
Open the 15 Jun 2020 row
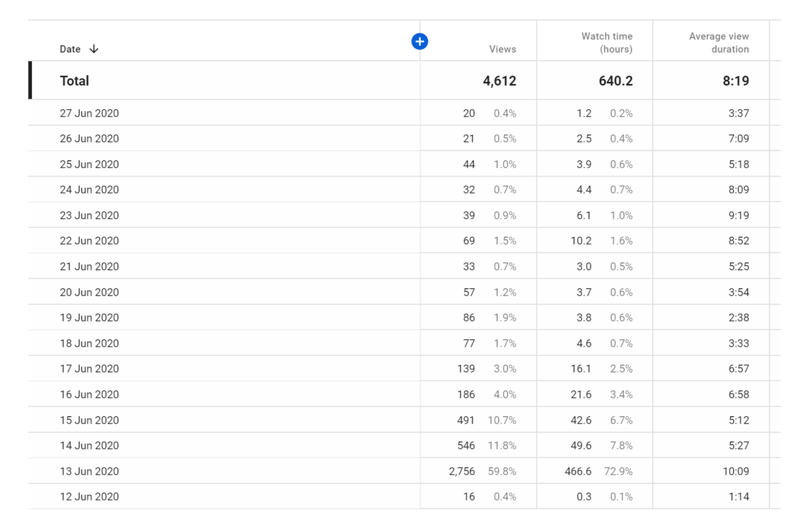pos(404,420)
